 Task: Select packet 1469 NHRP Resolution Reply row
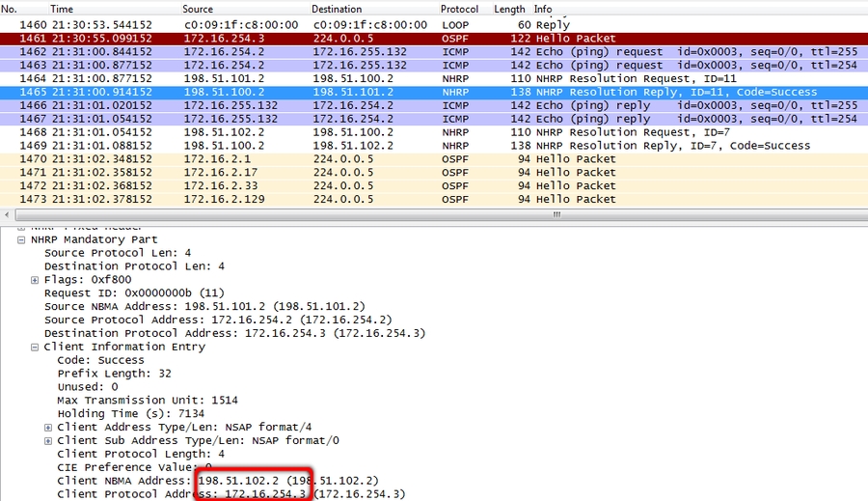click(386, 146)
